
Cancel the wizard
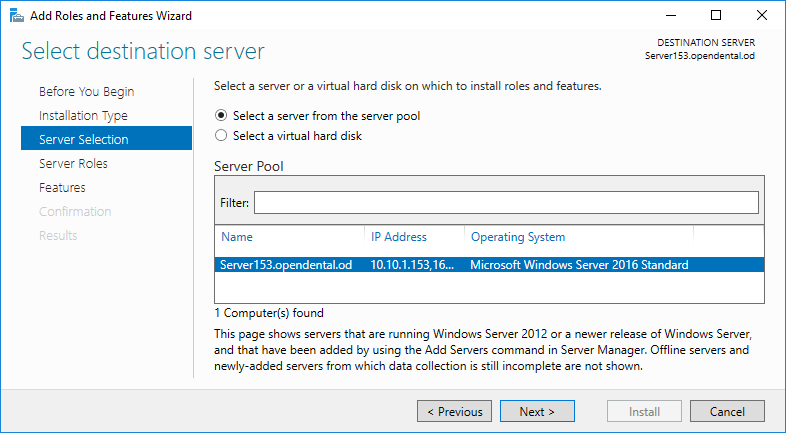pos(727,411)
